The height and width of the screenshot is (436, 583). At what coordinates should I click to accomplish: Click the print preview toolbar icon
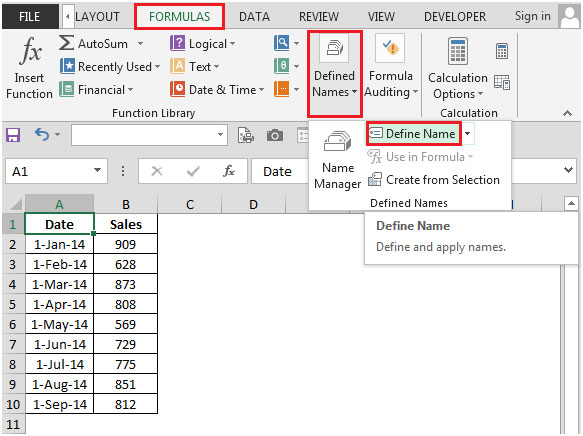click(246, 135)
